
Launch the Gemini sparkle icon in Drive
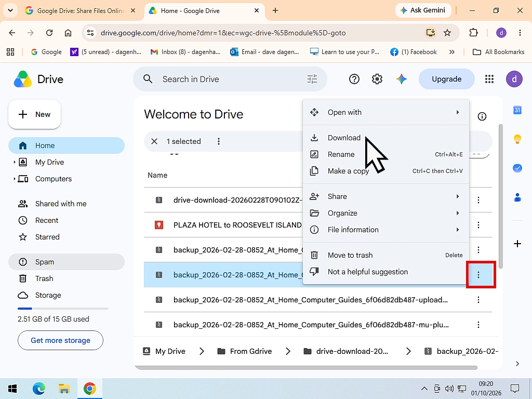402,79
